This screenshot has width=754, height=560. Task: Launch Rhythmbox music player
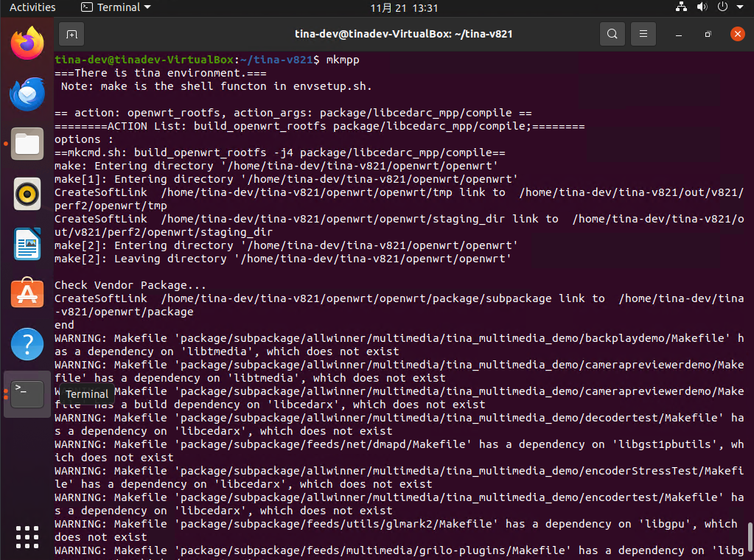27,194
